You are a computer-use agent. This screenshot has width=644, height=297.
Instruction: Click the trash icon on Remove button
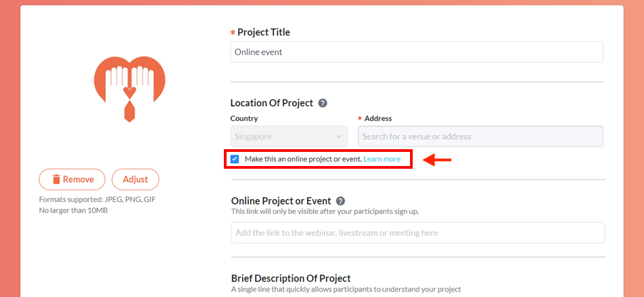pyautogui.click(x=56, y=180)
